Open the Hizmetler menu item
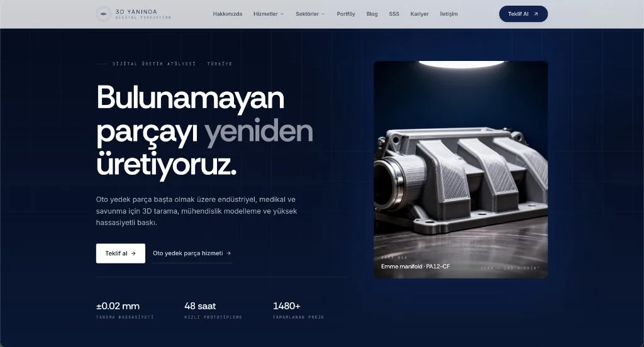644x347 pixels. click(x=266, y=14)
